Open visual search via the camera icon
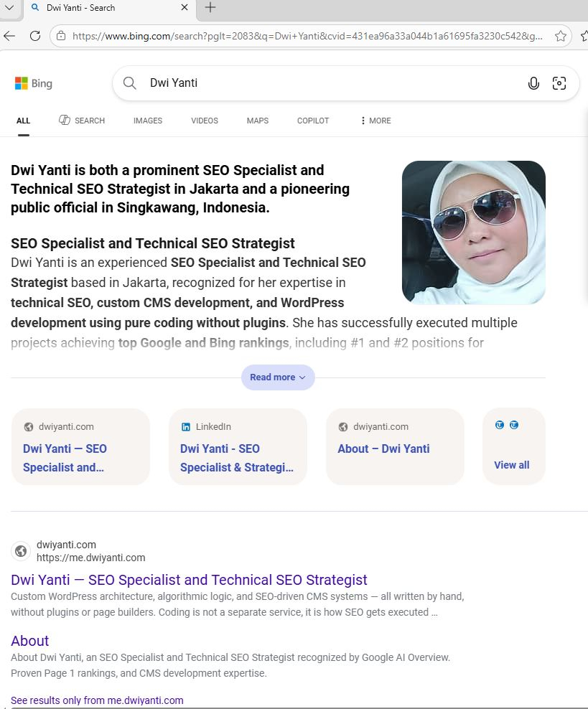The width and height of the screenshot is (588, 709). (x=559, y=83)
